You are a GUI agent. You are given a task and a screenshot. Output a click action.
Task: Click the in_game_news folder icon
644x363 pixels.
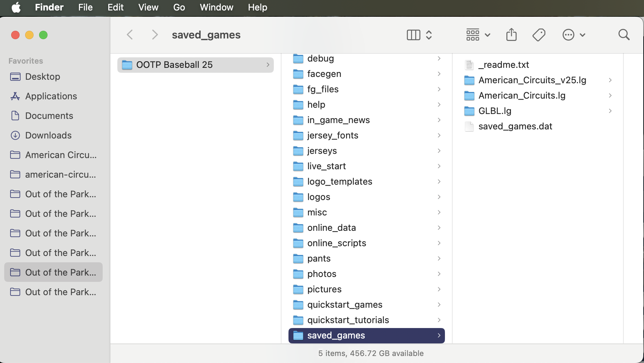coord(298,120)
